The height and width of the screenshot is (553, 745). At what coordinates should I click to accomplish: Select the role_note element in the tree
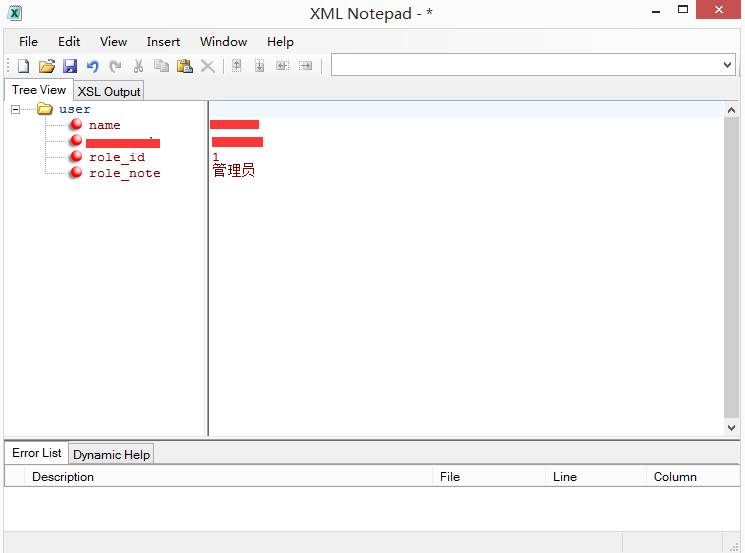point(124,173)
